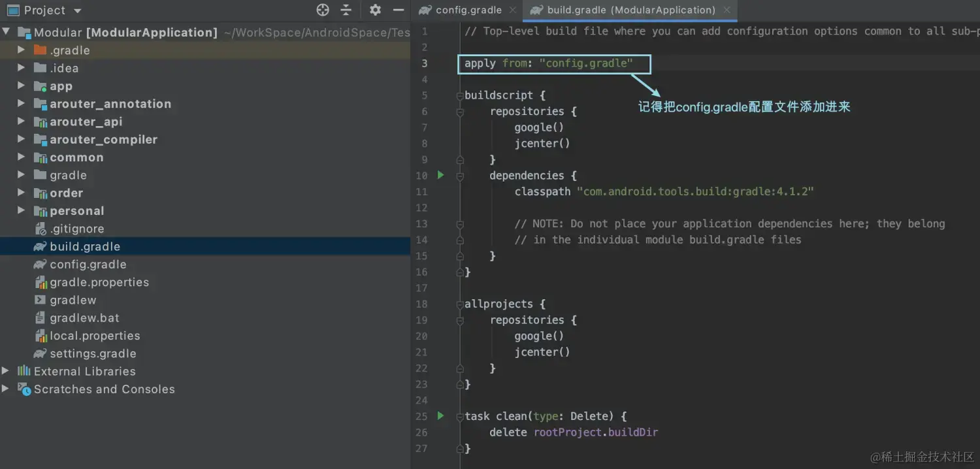This screenshot has height=469, width=980.
Task: Click the settings.gradle file icon
Action: [40, 353]
